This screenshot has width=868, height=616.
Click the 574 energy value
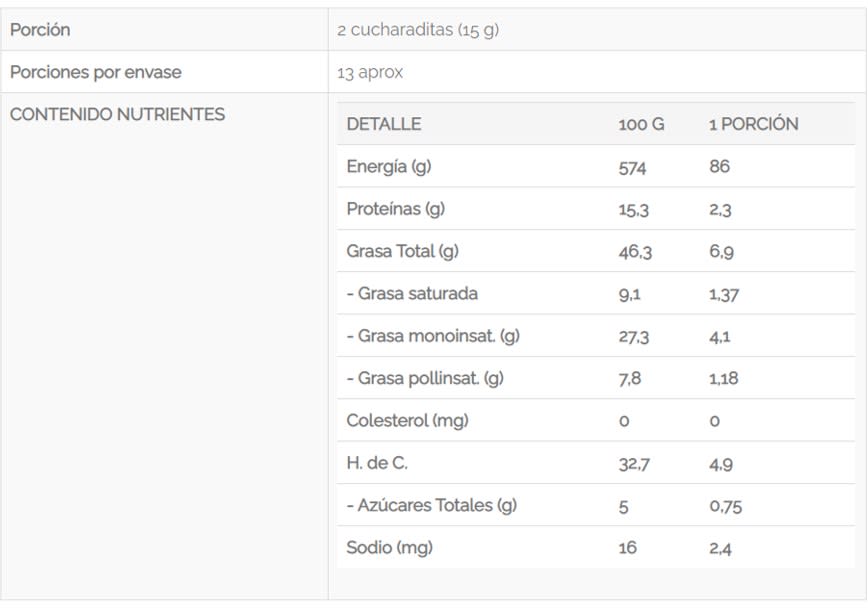pyautogui.click(x=632, y=167)
